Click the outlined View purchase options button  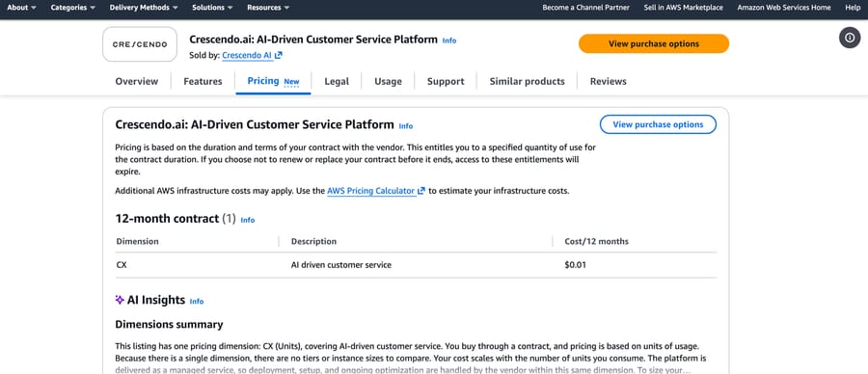658,124
